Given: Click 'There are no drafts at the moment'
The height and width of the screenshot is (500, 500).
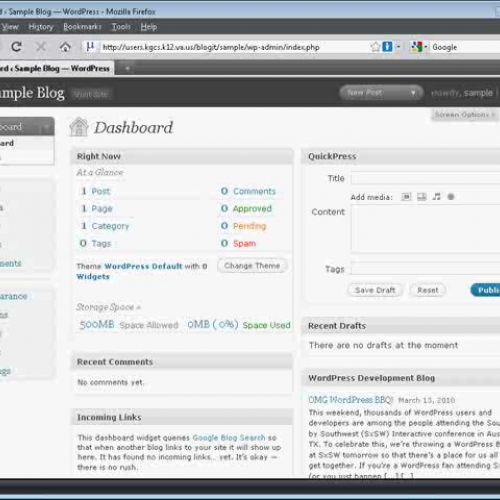Looking at the screenshot, I should pos(383,345).
